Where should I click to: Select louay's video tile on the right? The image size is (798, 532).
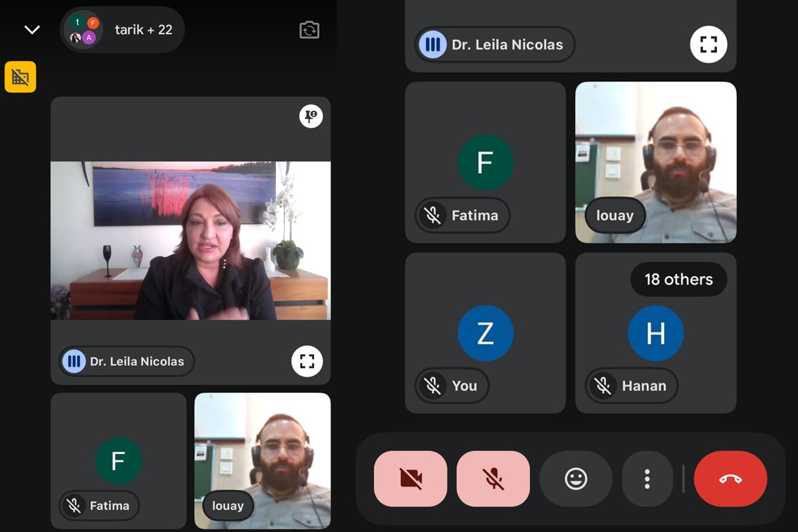[656, 162]
